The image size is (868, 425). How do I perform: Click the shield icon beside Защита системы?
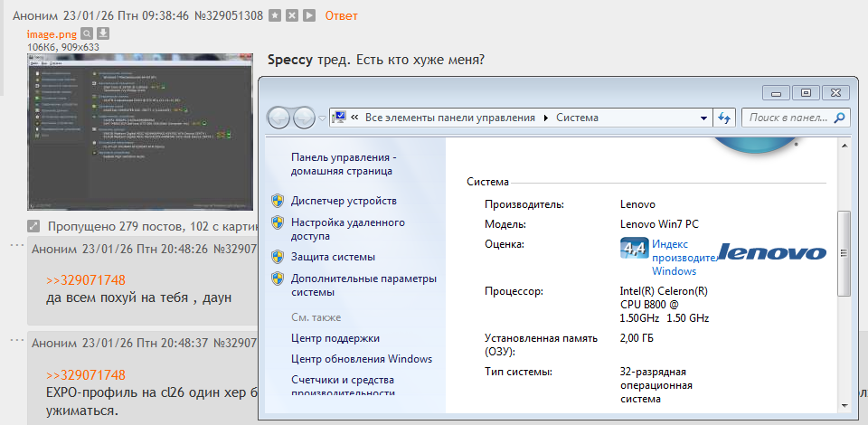click(x=278, y=257)
